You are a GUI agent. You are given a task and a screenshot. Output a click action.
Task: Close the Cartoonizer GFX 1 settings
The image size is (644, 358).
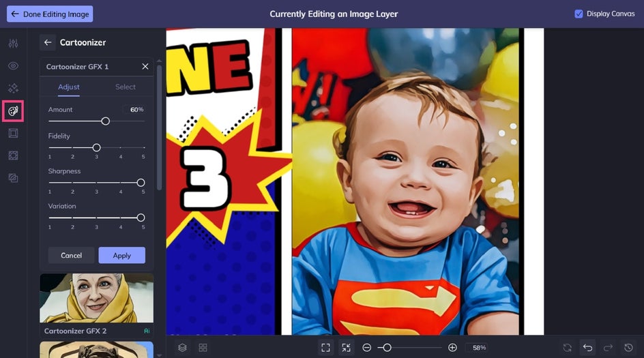(145, 67)
